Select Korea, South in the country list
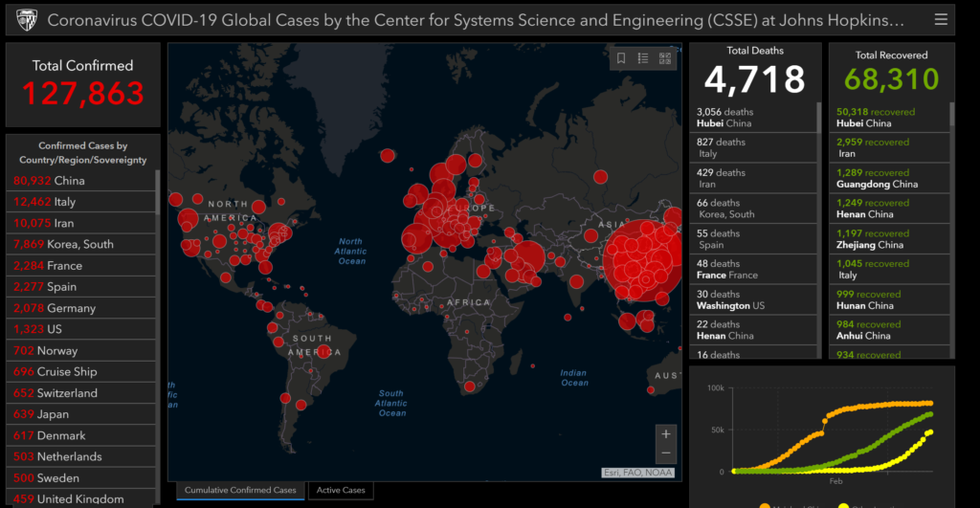This screenshot has width=980, height=508. [x=80, y=244]
